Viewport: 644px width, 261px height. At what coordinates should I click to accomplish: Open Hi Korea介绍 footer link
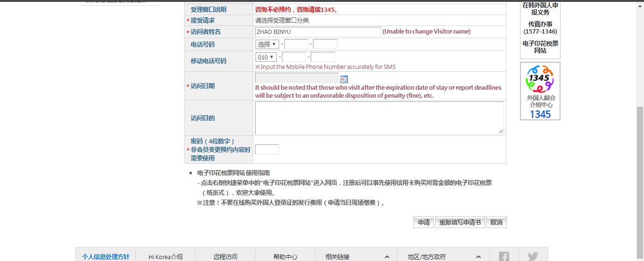165,257
